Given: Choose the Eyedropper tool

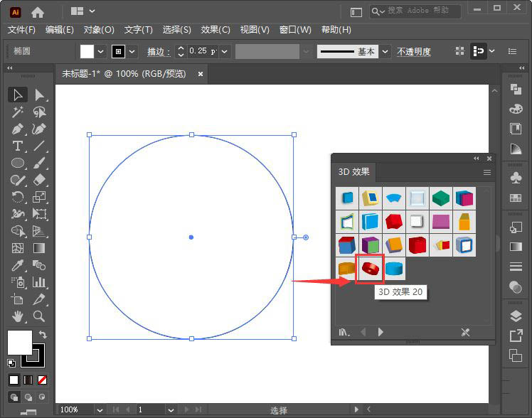Looking at the screenshot, I should (x=18, y=265).
